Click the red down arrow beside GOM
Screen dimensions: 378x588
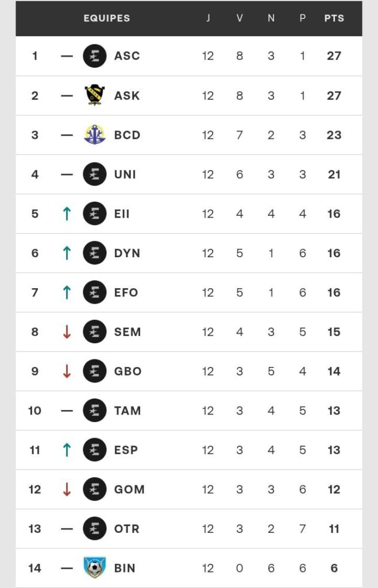[67, 489]
